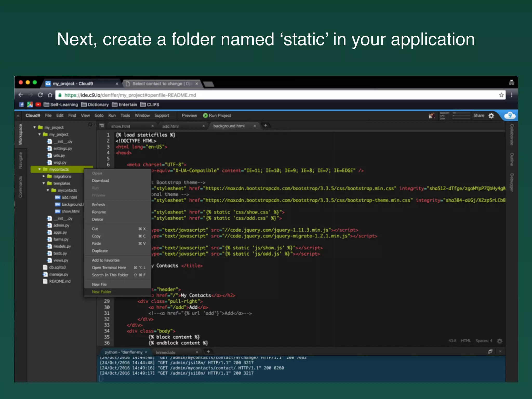Collapse the mycontacts folder arrow
532x399 pixels.
click(x=39, y=169)
